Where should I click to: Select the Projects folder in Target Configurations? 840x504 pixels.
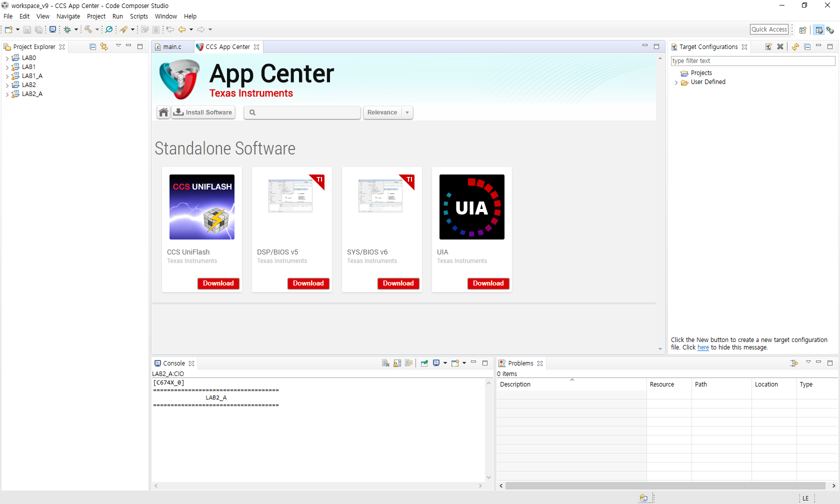[x=701, y=73]
